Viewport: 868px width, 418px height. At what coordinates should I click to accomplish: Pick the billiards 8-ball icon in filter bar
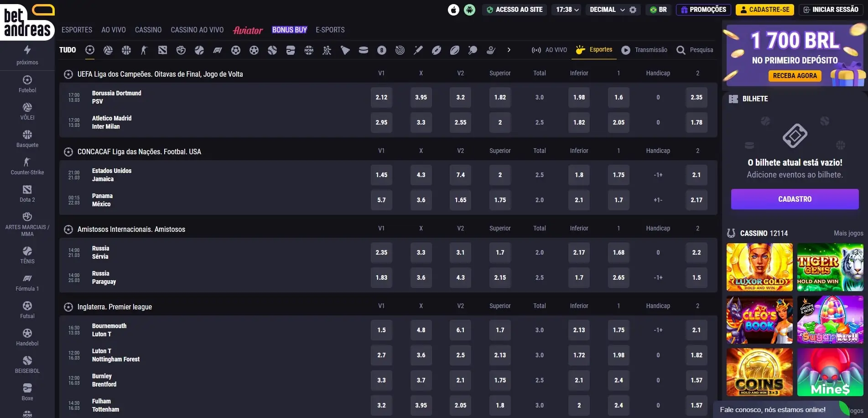pyautogui.click(x=382, y=50)
